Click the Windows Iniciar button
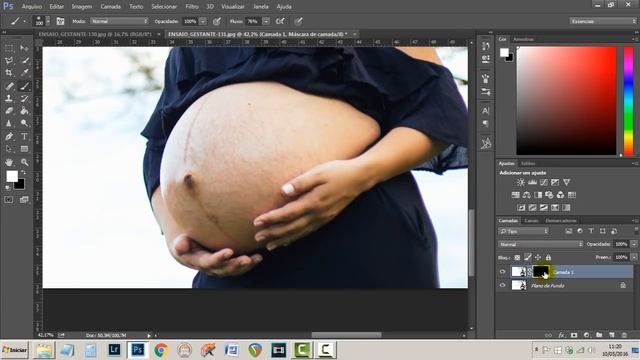Image resolution: width=640 pixels, height=360 pixels. pyautogui.click(x=15, y=350)
